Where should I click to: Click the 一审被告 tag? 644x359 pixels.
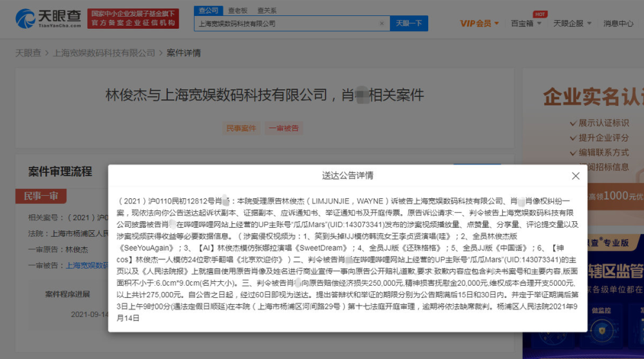(x=283, y=128)
